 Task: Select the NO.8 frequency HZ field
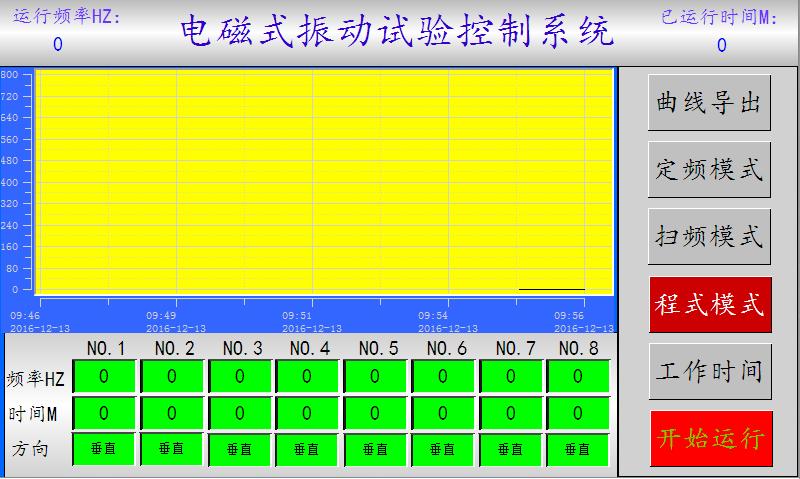point(578,377)
